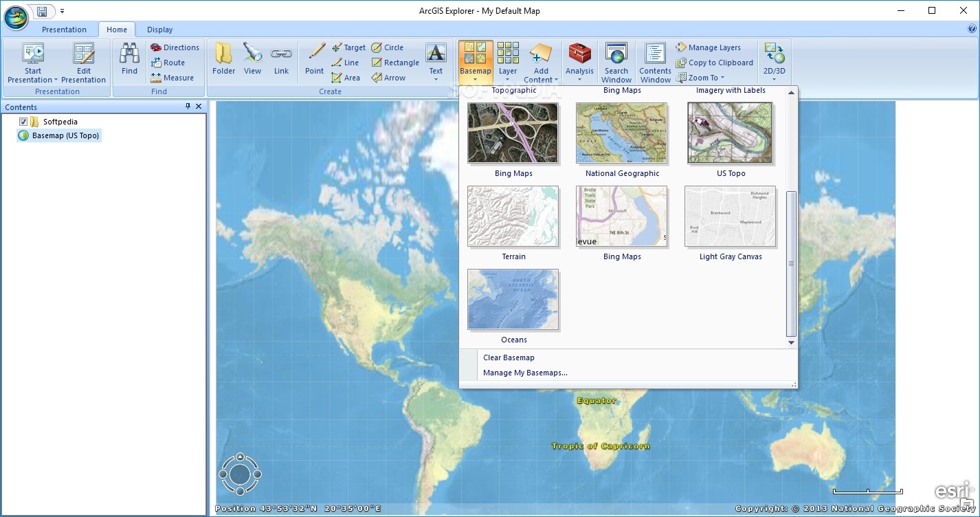This screenshot has height=517, width=980.
Task: Pick the Circle shape tool
Action: 388,47
